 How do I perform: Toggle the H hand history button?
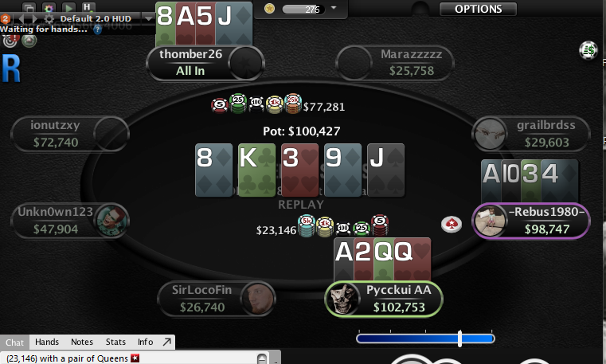[88, 7]
